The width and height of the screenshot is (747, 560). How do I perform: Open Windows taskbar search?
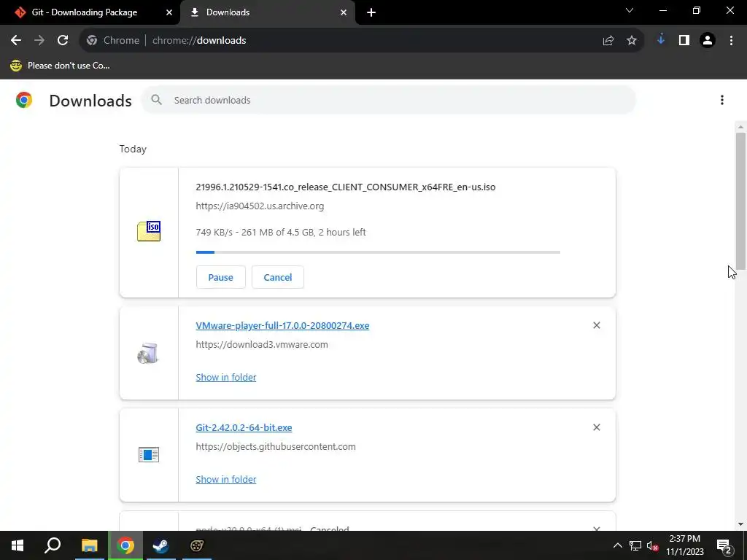click(53, 545)
